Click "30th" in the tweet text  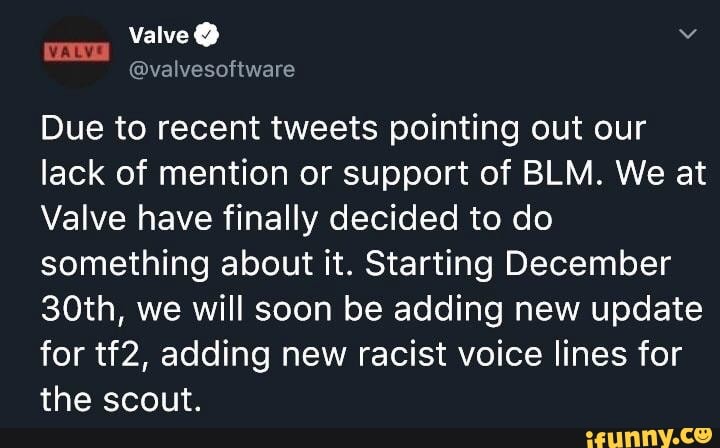point(81,311)
